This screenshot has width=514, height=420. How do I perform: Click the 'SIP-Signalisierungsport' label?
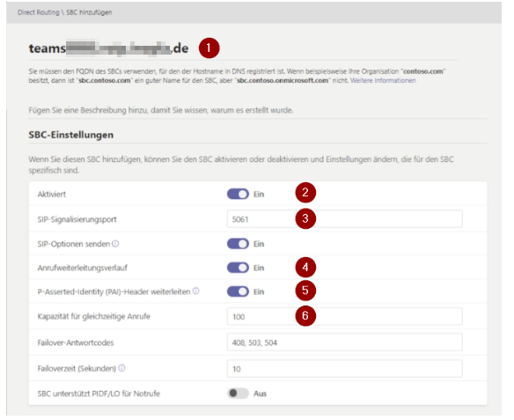77,219
